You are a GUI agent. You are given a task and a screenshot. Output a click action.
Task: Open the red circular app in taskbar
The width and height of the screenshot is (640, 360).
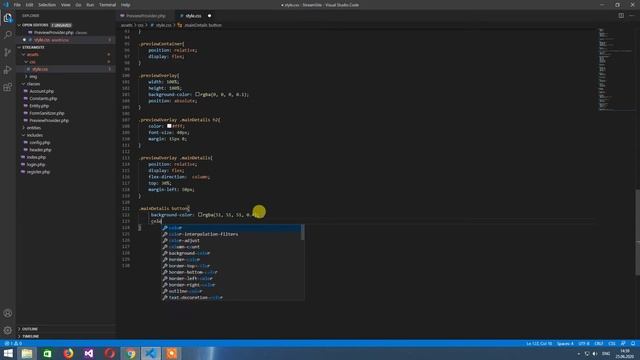(x=110, y=353)
